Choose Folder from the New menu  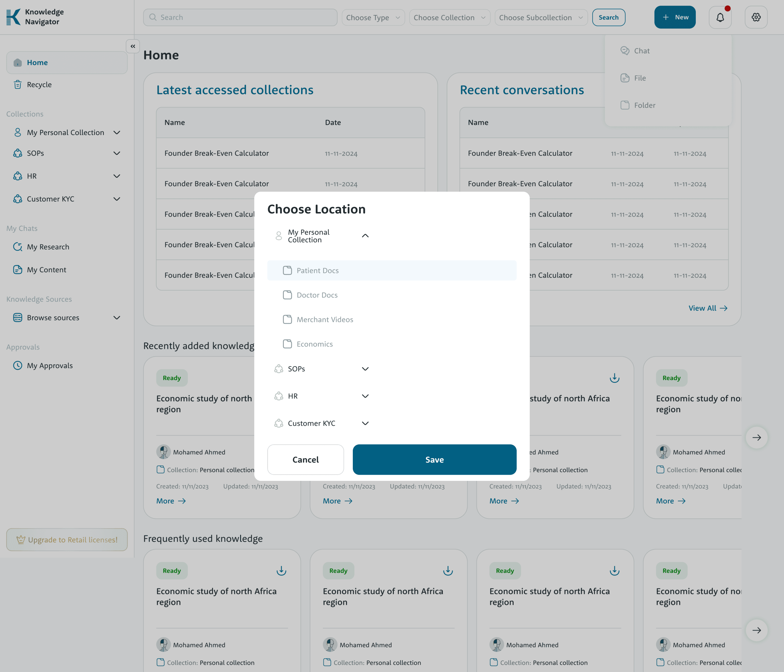click(x=644, y=105)
